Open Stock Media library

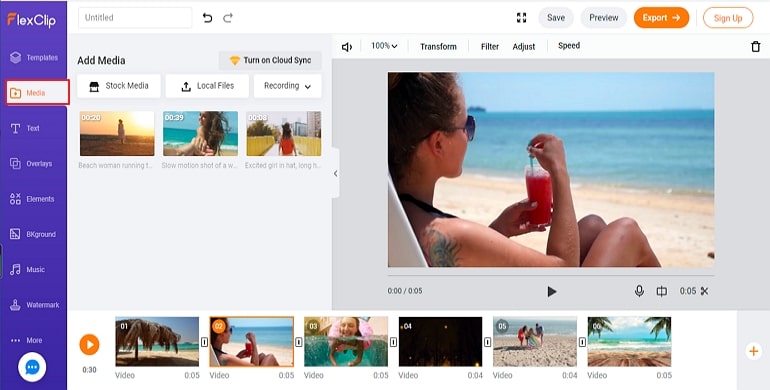coord(119,86)
